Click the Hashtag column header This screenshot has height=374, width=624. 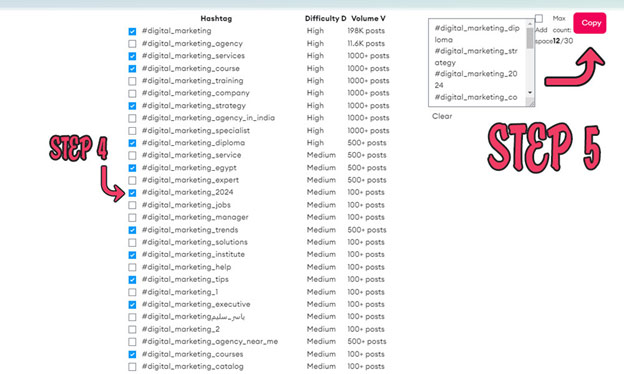coord(216,18)
